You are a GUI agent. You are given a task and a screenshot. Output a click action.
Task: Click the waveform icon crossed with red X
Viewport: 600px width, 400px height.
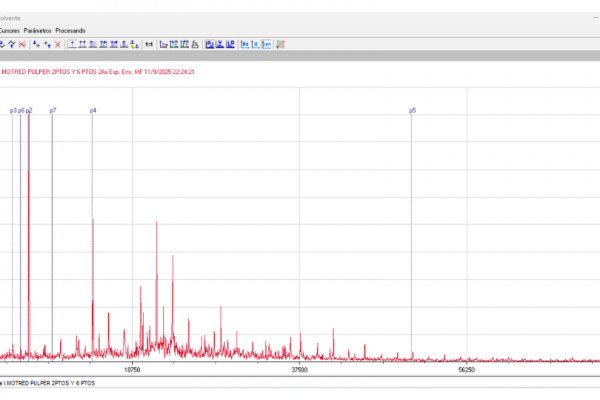point(22,44)
